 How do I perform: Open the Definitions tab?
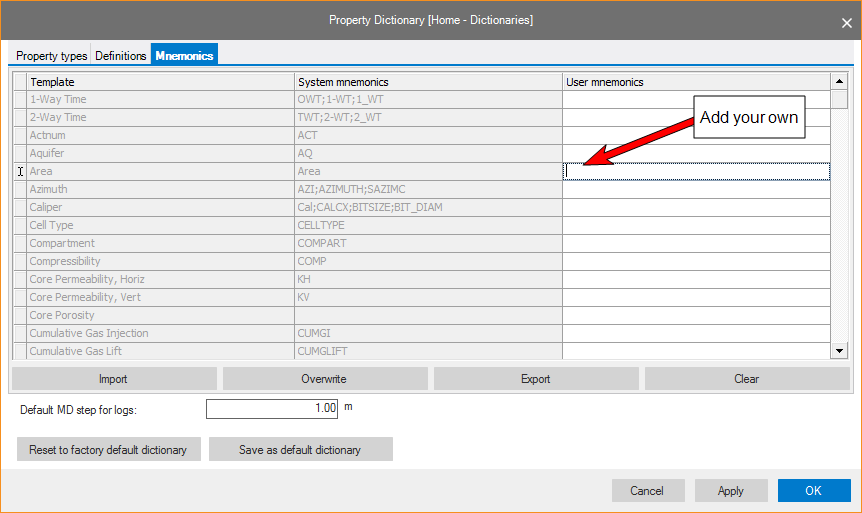click(121, 56)
